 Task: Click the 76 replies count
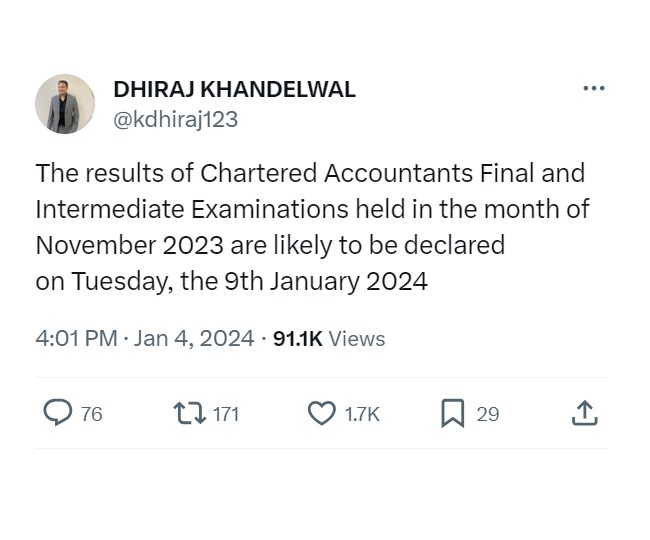tap(91, 413)
